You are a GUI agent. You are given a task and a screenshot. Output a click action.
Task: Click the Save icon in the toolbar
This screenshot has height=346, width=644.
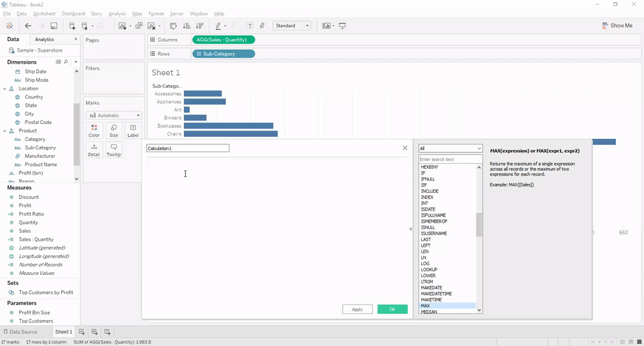(54, 26)
